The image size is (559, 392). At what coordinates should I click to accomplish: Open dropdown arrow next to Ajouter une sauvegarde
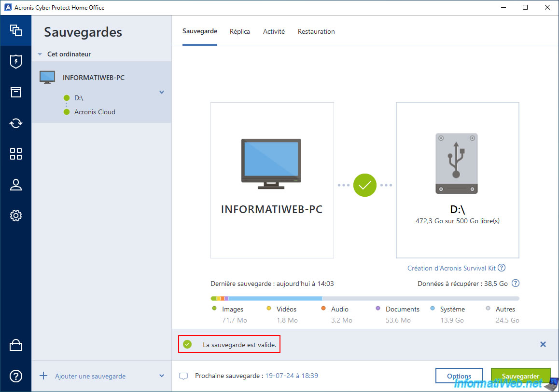[x=162, y=376]
